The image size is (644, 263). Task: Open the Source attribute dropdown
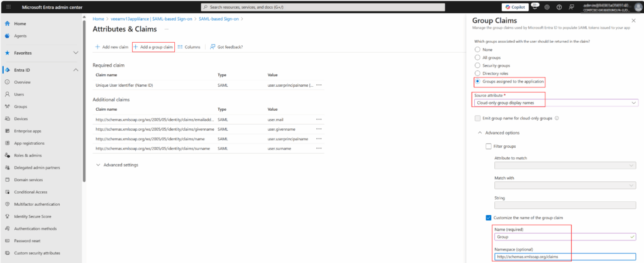click(x=556, y=103)
